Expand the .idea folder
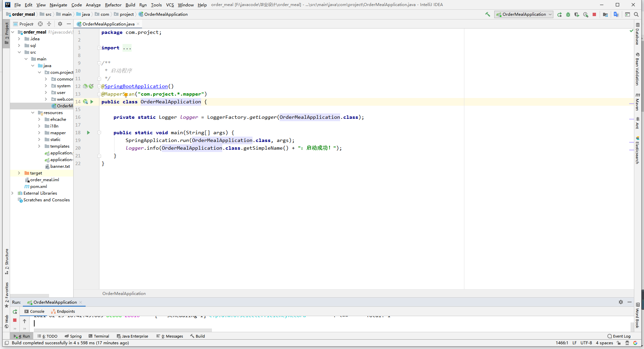 click(x=19, y=39)
